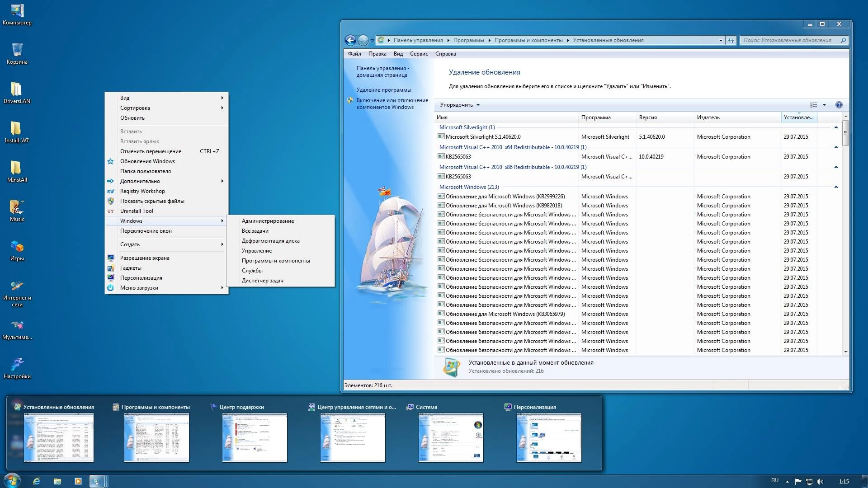Open the recent pages dropdown arrow
The image size is (868, 488).
(x=372, y=40)
